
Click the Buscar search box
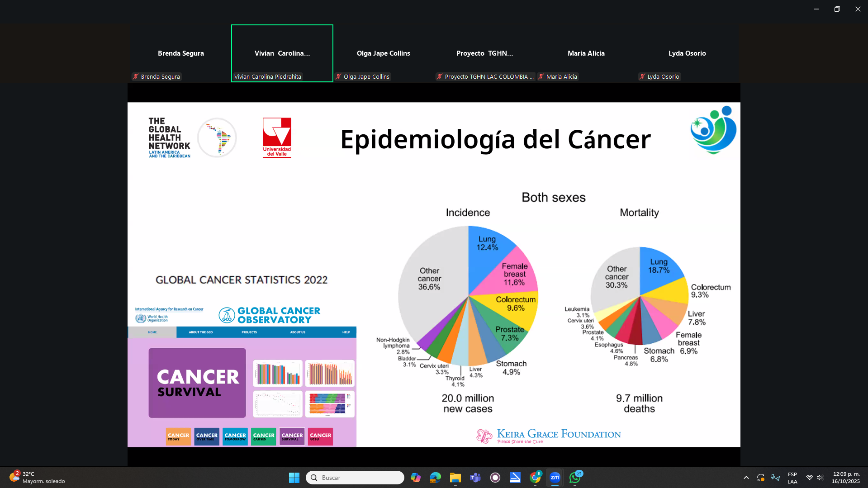point(355,478)
